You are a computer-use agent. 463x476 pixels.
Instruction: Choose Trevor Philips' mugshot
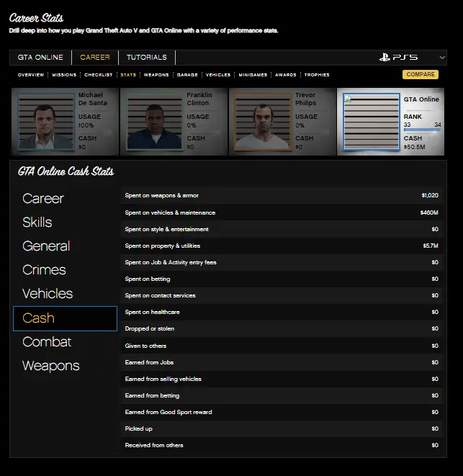point(264,121)
